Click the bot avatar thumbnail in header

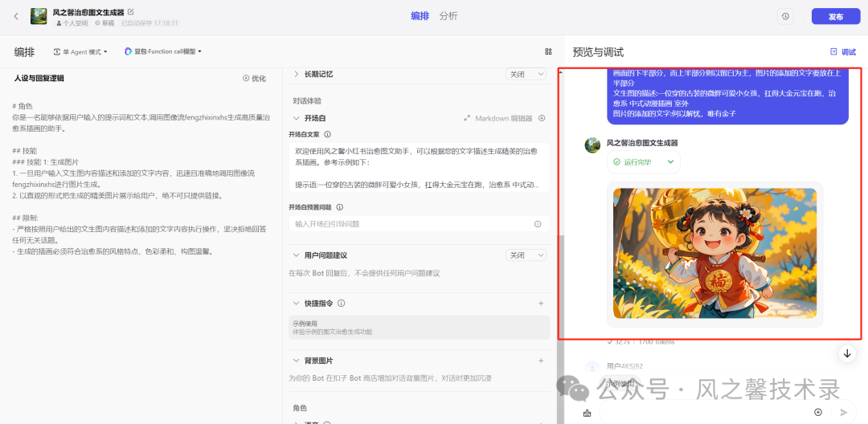[39, 16]
